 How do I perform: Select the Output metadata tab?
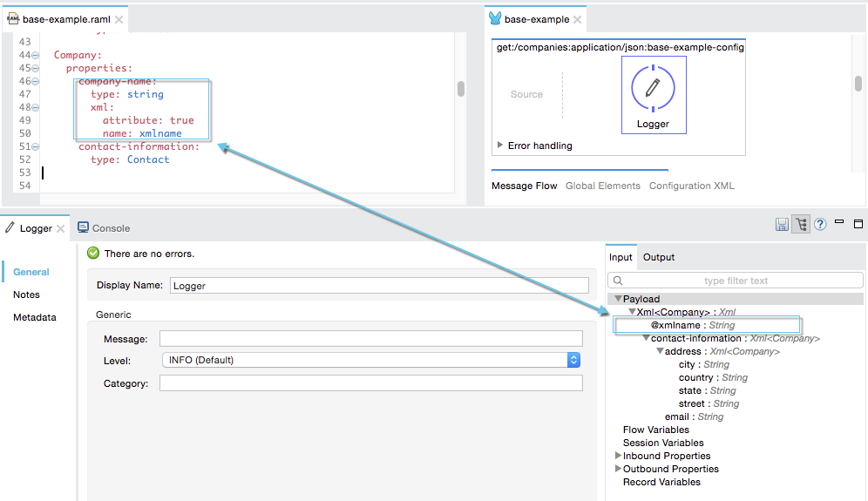[659, 257]
